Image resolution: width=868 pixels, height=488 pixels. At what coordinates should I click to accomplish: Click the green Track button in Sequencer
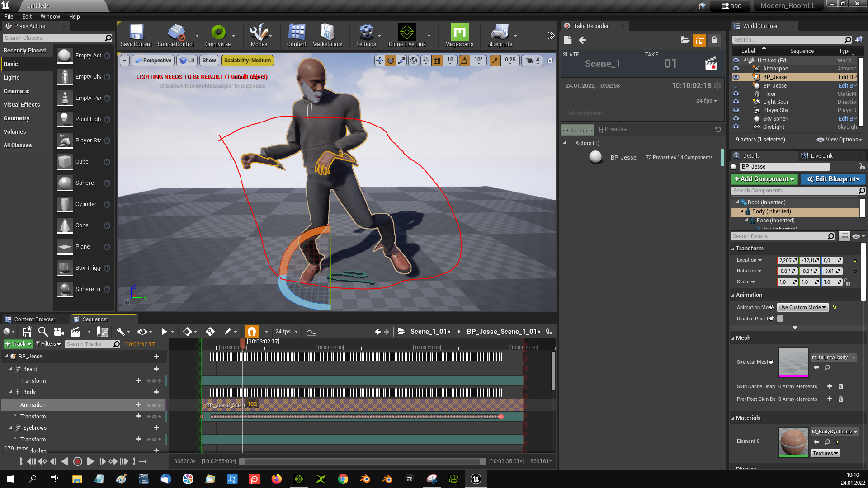(x=18, y=344)
